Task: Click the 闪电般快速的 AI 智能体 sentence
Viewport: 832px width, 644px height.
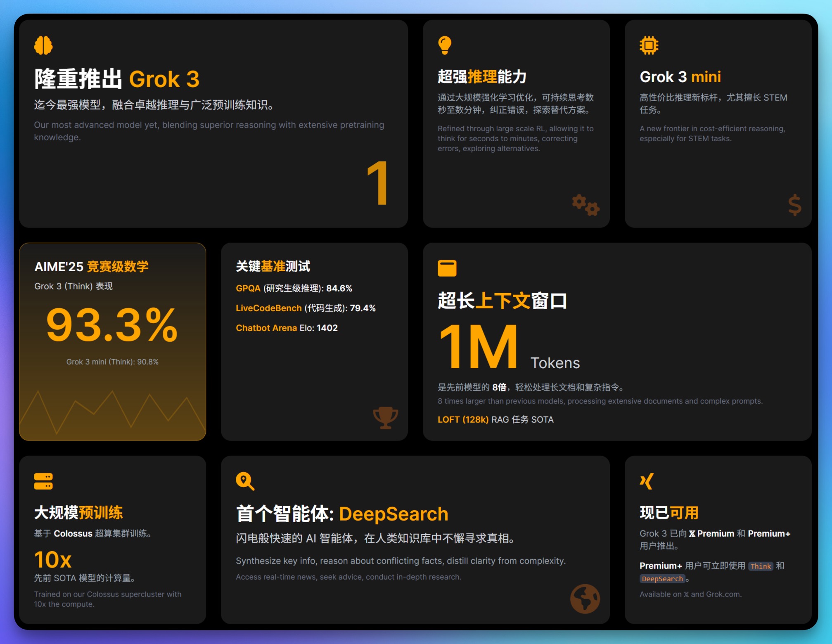Action: pyautogui.click(x=375, y=538)
